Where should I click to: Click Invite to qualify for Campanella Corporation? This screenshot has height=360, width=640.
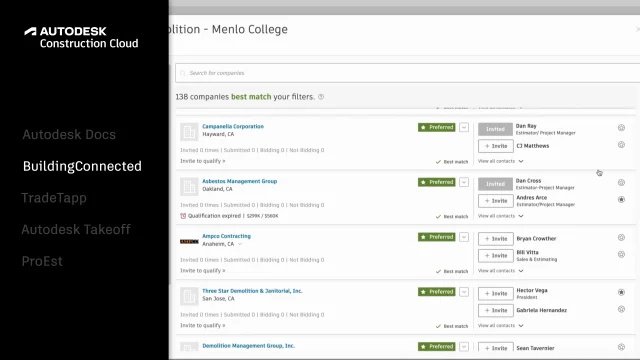coord(203,161)
